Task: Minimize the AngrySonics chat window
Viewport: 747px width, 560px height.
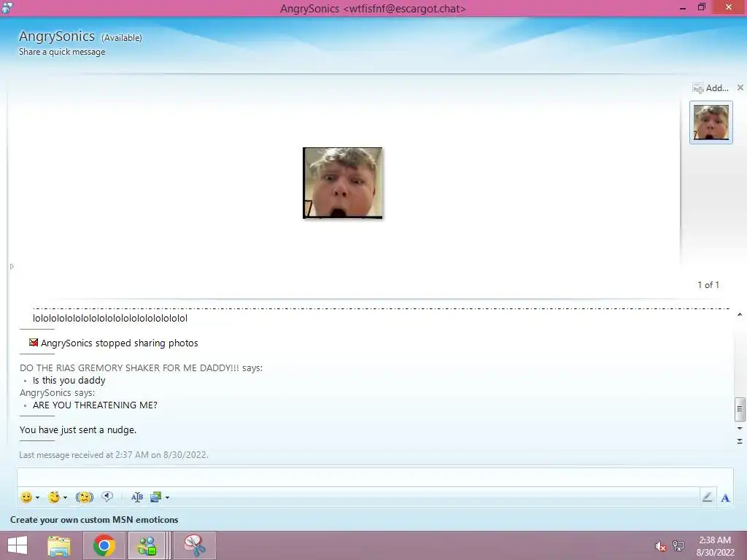Action: tap(683, 8)
